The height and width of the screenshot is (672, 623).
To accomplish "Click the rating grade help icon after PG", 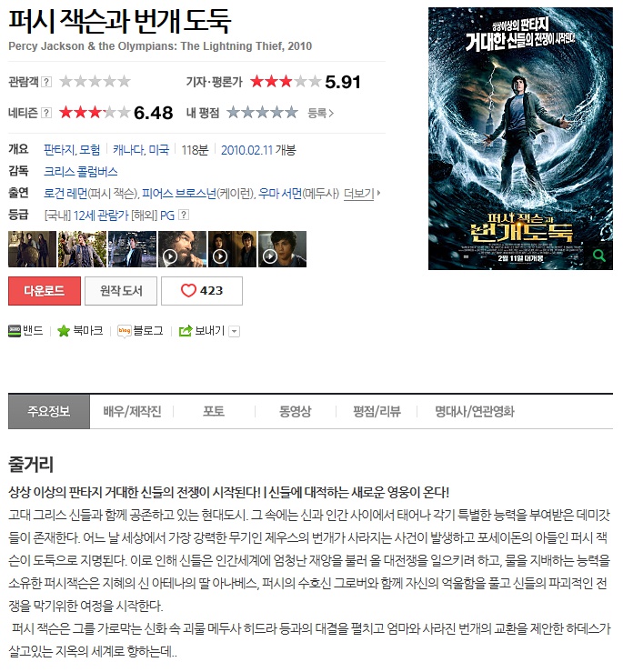I will (x=184, y=215).
